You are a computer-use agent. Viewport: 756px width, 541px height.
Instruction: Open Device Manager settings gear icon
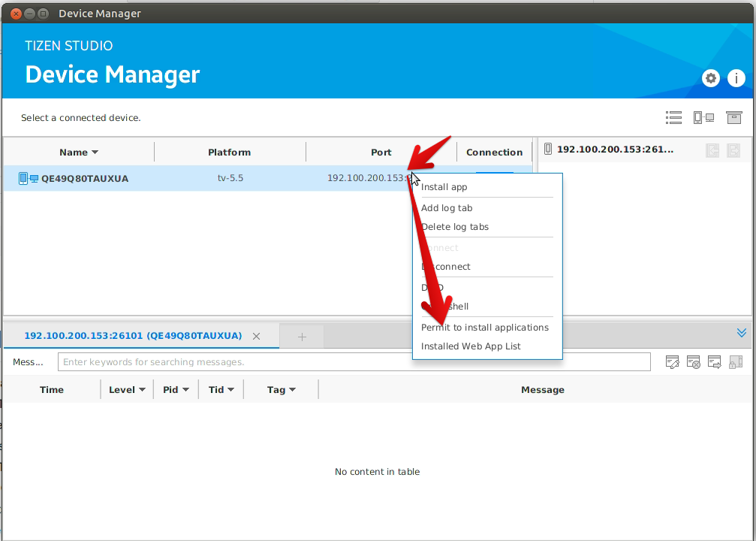point(711,78)
